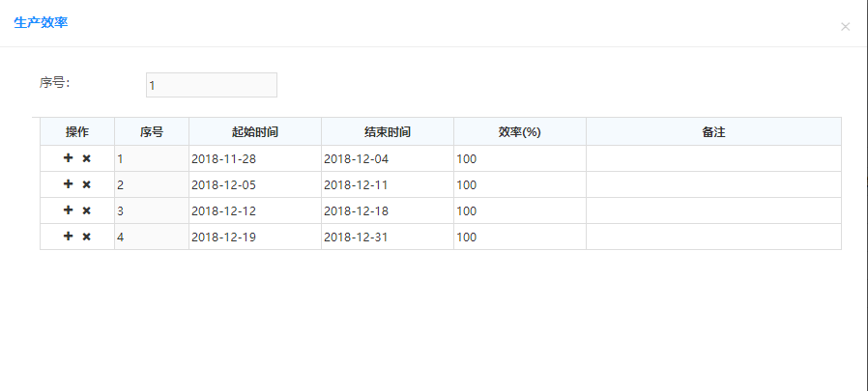
Task: Add a row after row 1
Action: tap(68, 158)
